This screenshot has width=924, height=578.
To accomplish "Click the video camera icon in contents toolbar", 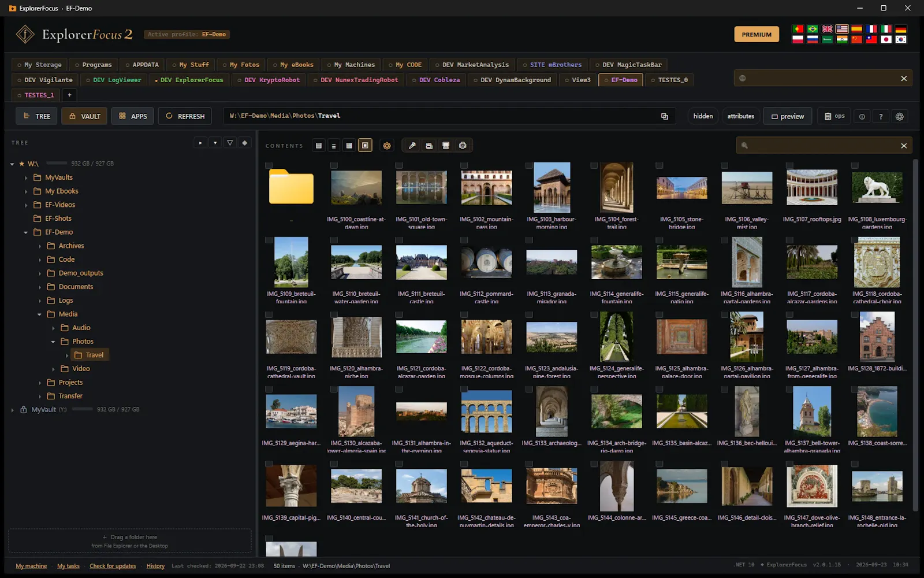I will (x=429, y=146).
